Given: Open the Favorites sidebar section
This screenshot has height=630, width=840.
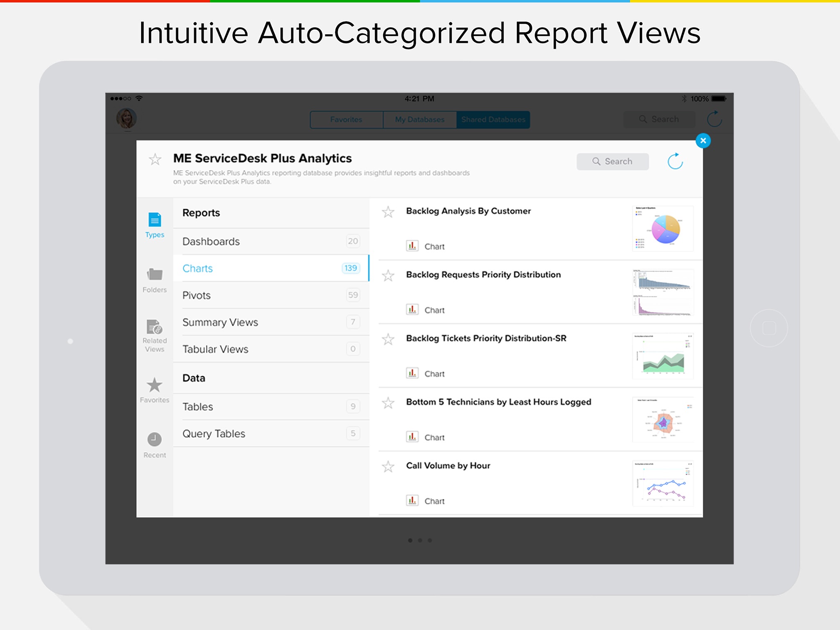Looking at the screenshot, I should pos(155,390).
